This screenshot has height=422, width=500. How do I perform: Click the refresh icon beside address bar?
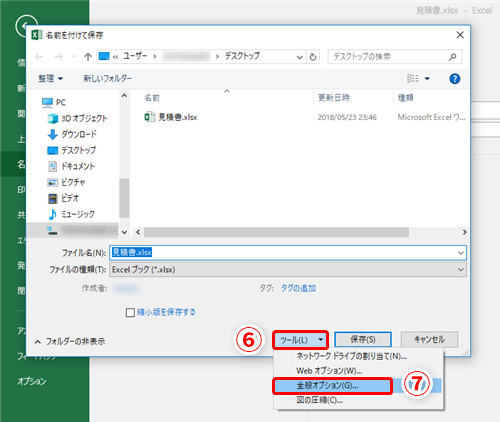tap(313, 57)
